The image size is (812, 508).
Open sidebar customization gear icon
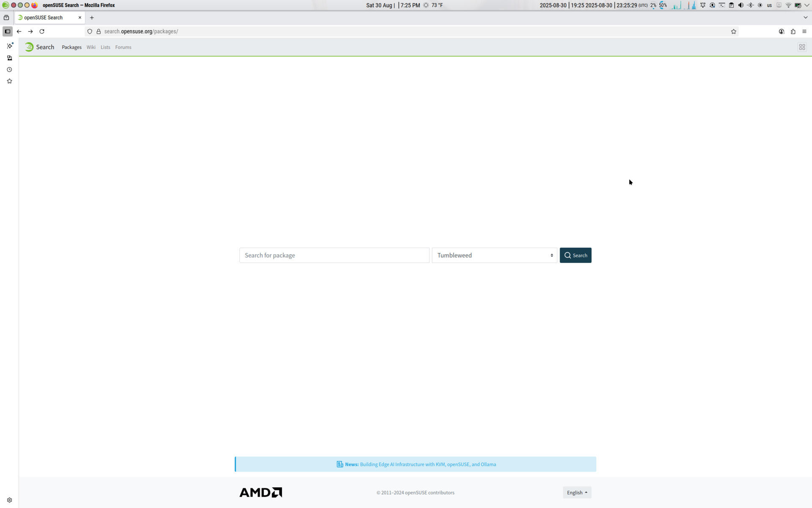[9, 500]
